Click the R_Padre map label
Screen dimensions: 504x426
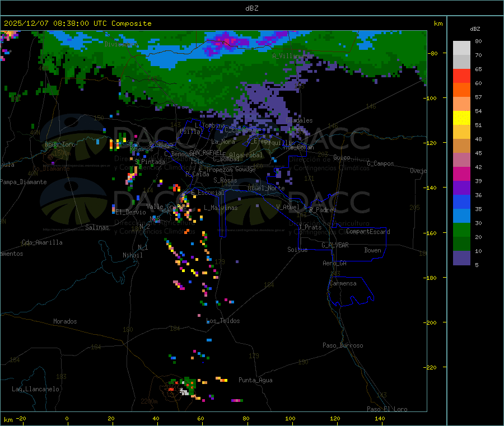321,210
